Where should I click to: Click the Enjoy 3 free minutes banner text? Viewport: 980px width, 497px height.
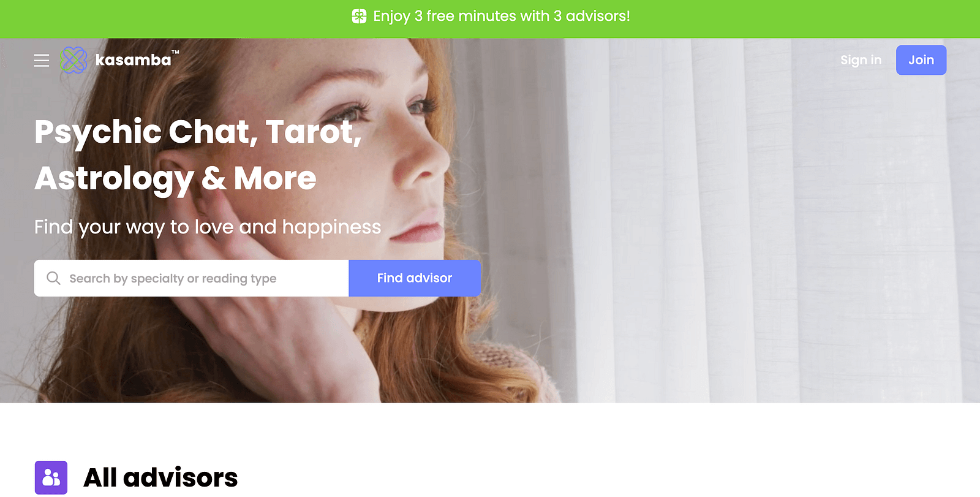tap(502, 16)
